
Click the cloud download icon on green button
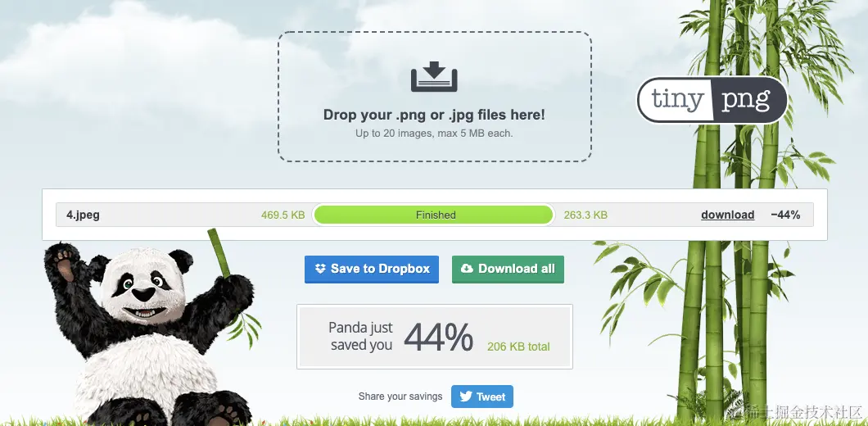coord(468,269)
